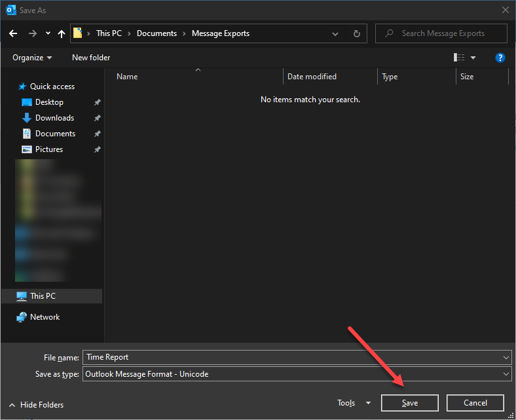This screenshot has height=420, width=516.
Task: Click the Cancel button
Action: [475, 403]
